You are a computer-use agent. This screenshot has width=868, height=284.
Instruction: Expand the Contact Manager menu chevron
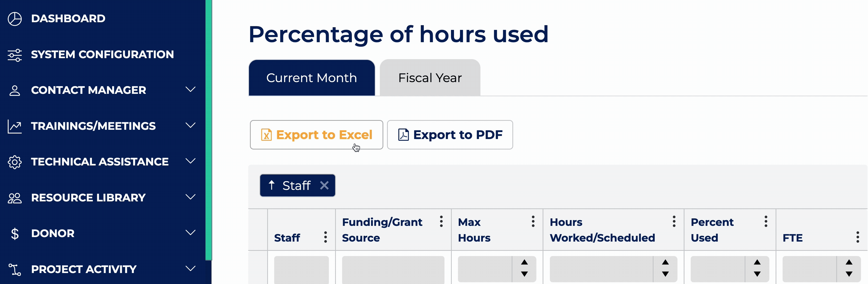190,90
